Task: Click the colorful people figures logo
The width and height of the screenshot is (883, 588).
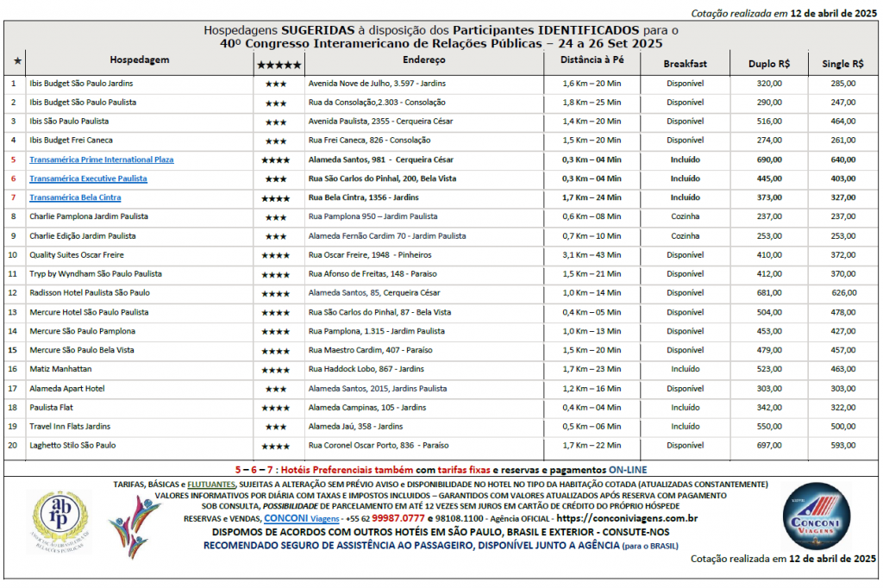Action: coord(134,527)
